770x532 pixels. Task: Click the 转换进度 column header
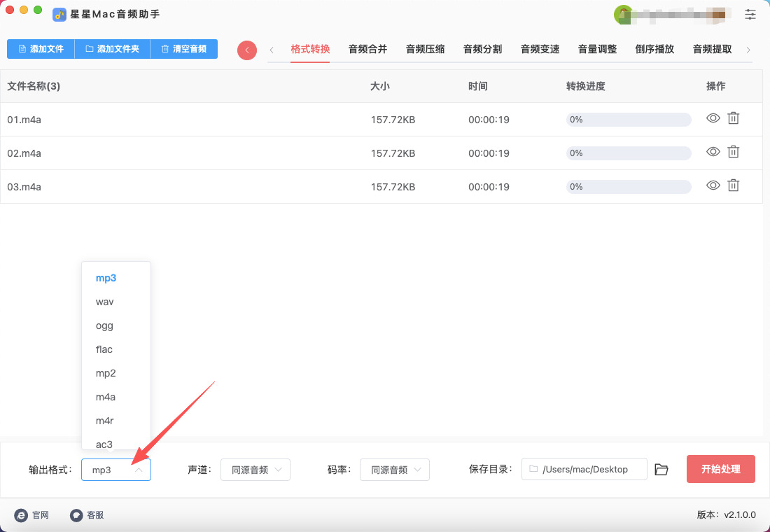pyautogui.click(x=585, y=87)
